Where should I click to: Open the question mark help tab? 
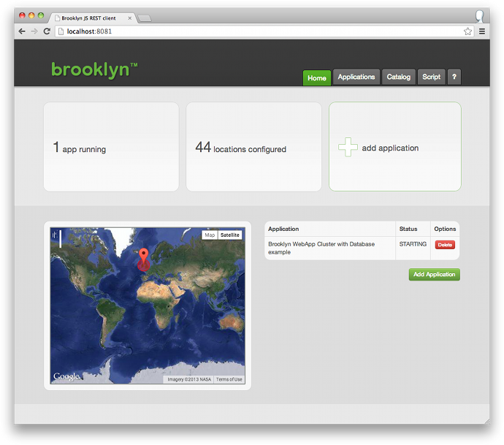pyautogui.click(x=454, y=77)
